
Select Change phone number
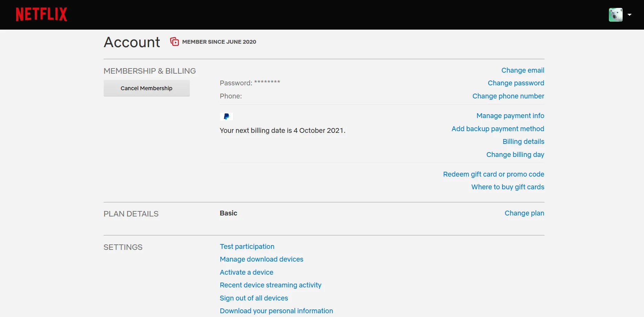point(508,96)
